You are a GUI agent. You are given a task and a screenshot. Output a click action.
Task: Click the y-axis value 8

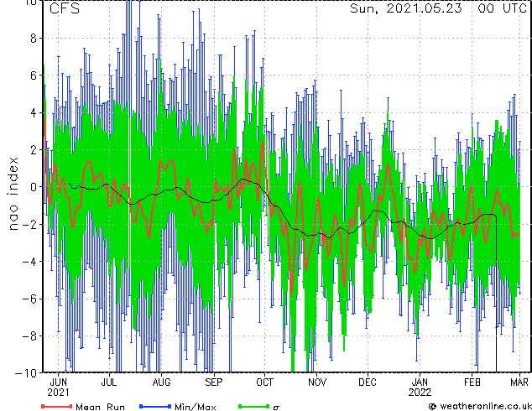34,39
